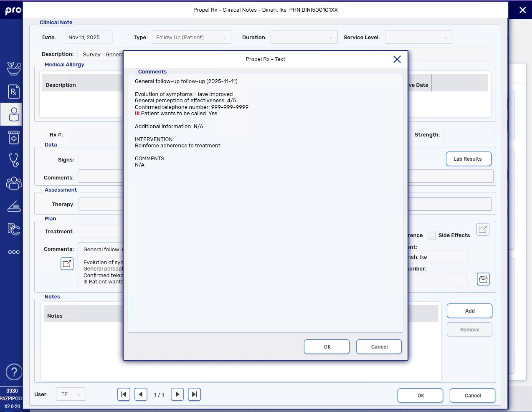Open the three-dots more options icon
Screen dimensions: 532x412
pyautogui.click(x=14, y=252)
